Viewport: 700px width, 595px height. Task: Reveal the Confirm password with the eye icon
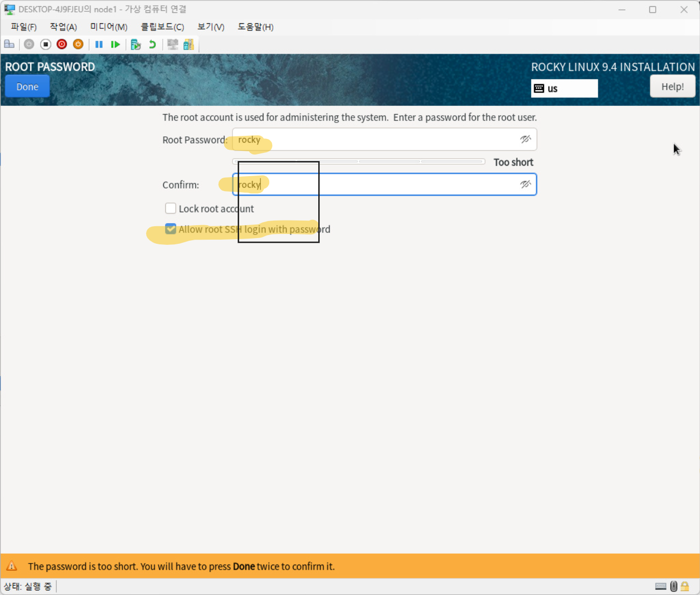[525, 184]
